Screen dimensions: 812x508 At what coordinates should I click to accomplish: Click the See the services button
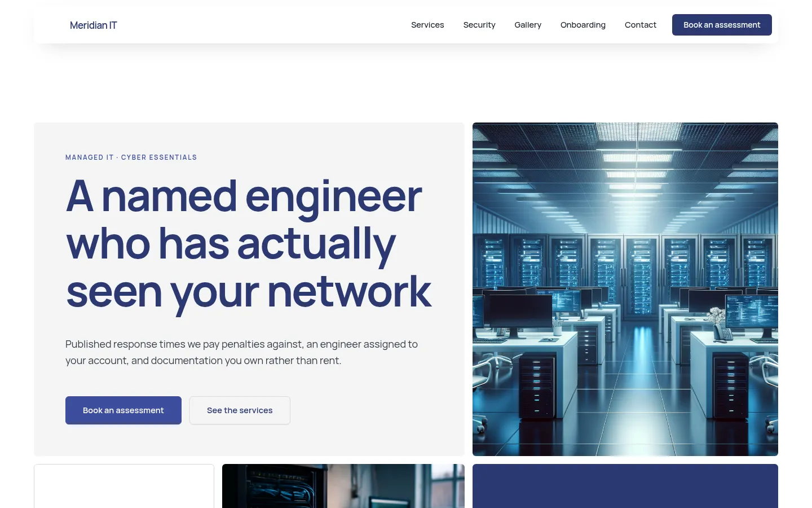point(240,410)
